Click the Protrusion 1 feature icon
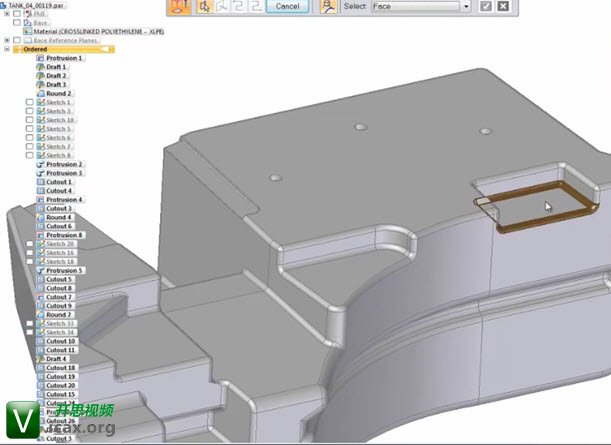Image resolution: width=611 pixels, height=445 pixels. tap(40, 58)
